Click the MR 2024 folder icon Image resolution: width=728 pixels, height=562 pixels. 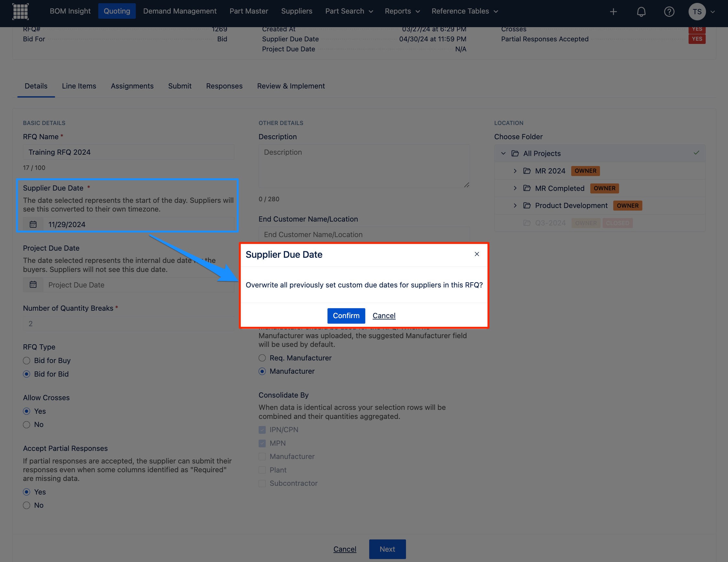[x=527, y=171]
